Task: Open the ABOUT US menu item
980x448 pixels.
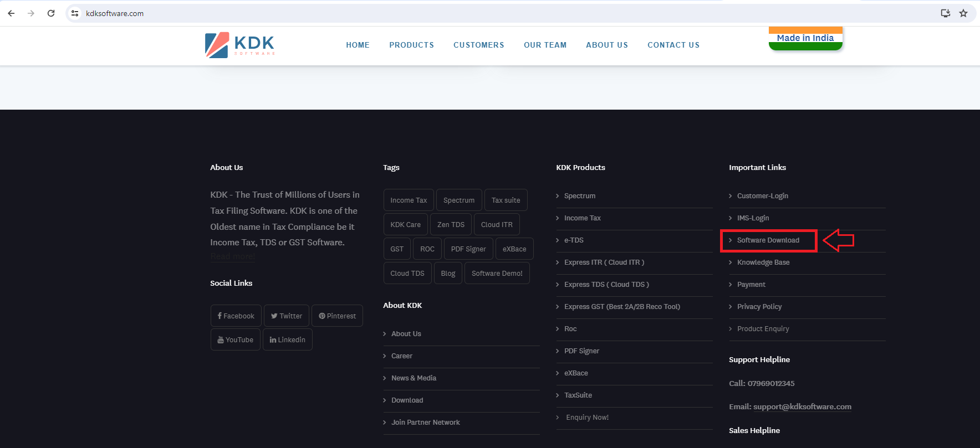Action: coord(607,45)
